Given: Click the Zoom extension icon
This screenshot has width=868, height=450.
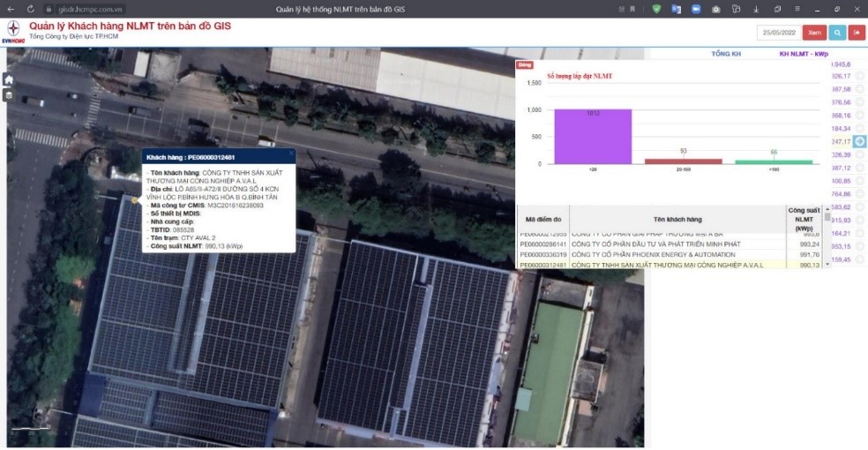Looking at the screenshot, I should click(x=696, y=9).
